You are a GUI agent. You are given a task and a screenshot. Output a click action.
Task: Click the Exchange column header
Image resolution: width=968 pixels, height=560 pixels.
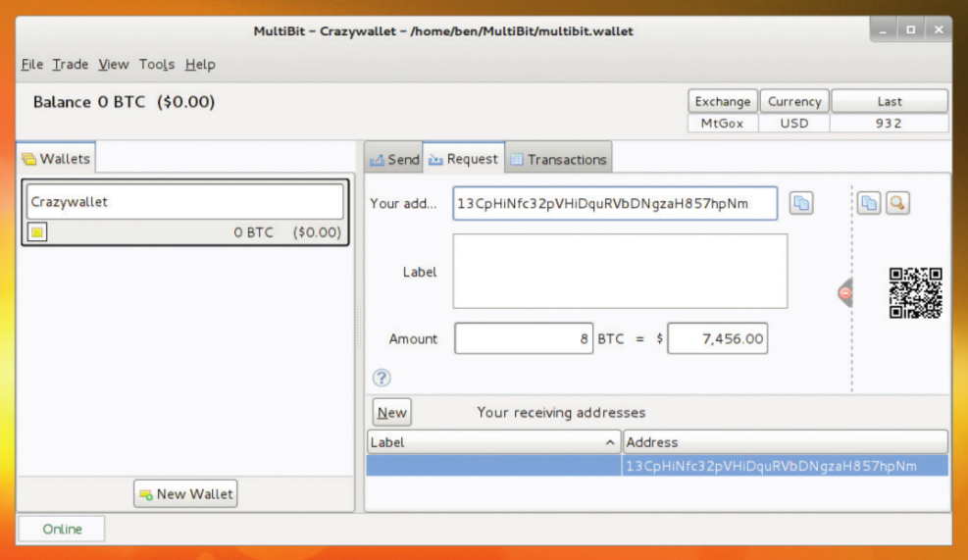click(723, 101)
